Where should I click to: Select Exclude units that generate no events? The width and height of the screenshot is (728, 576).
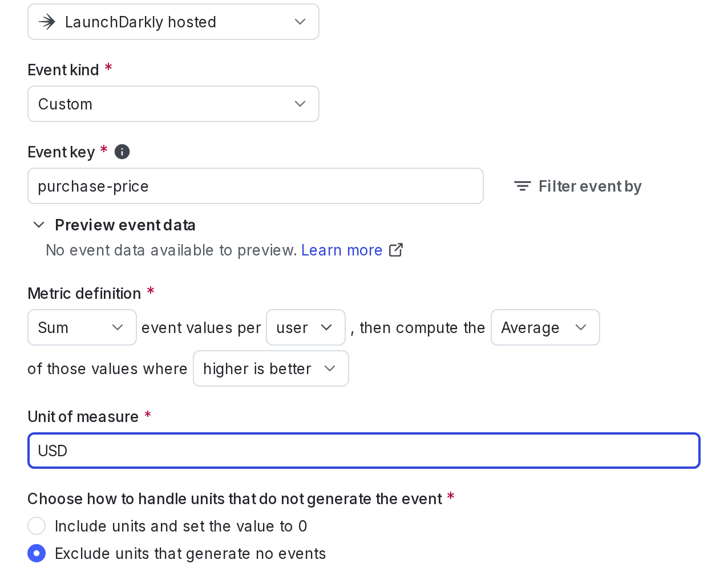click(37, 553)
